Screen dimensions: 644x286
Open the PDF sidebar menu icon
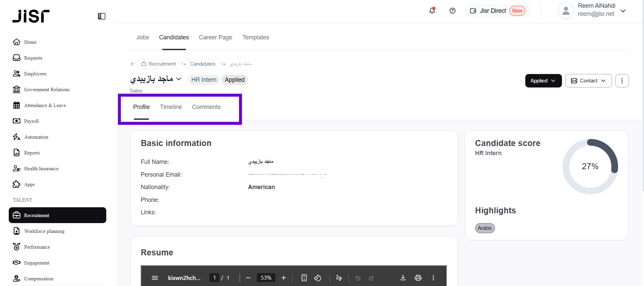pyautogui.click(x=155, y=278)
